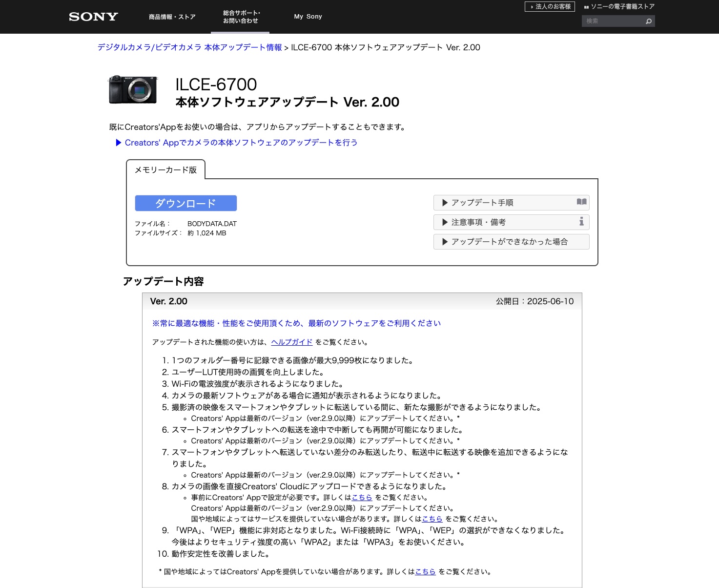Viewport: 719px width, 588px height.
Task: Focus the 検索 search input field
Action: [x=613, y=21]
